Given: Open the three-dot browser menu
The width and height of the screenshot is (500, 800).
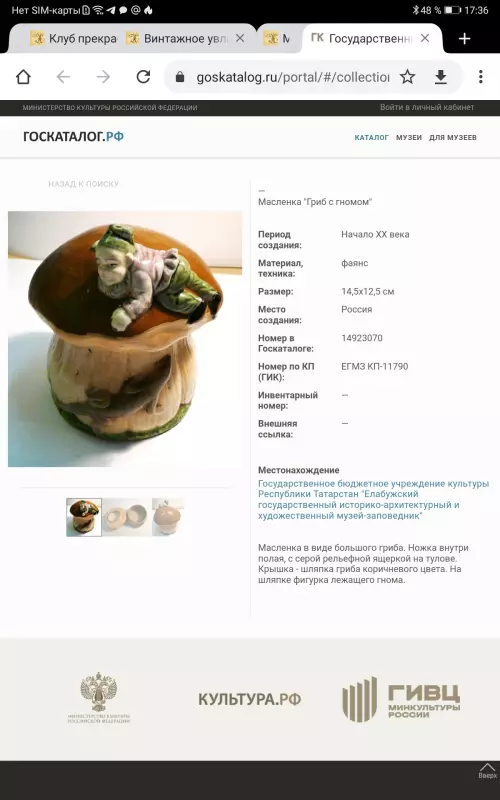Looking at the screenshot, I should [x=481, y=77].
